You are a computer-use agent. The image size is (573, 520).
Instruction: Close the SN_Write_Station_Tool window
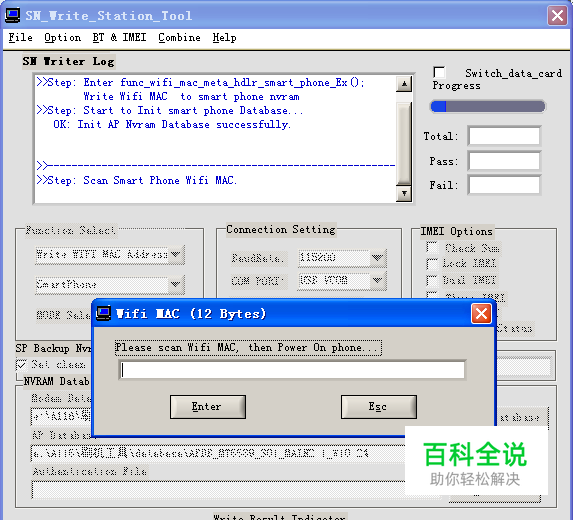click(x=557, y=16)
